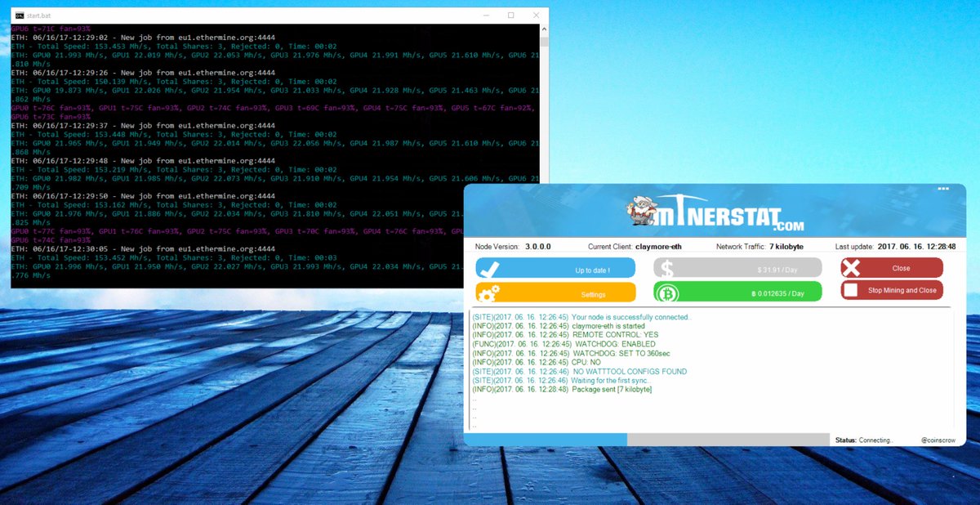
Task: Close the start.bat console window
Action: [535, 16]
